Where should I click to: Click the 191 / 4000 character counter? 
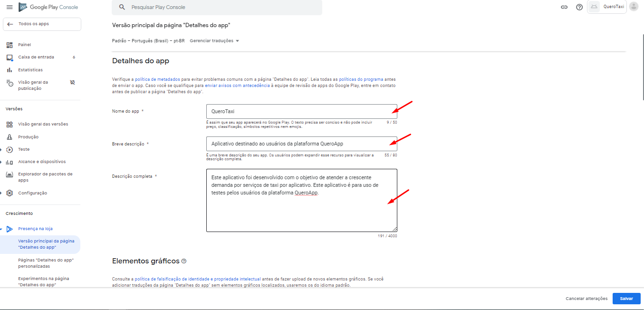click(x=387, y=236)
